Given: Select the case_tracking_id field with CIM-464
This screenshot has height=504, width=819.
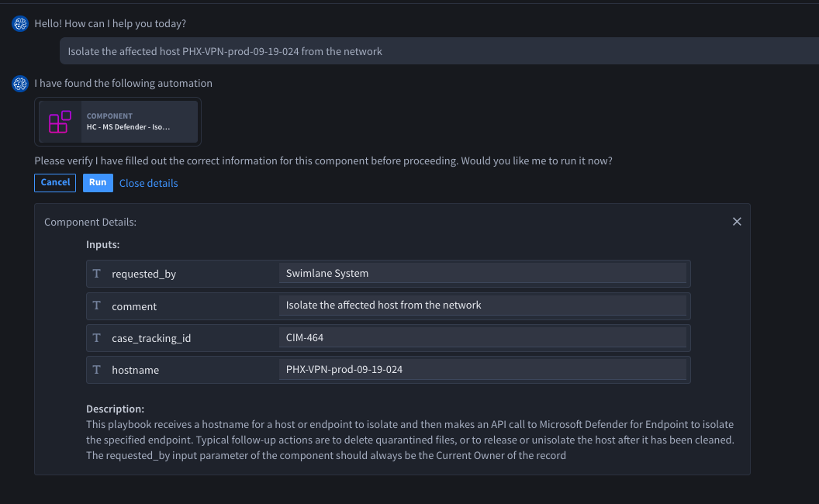Looking at the screenshot, I should point(482,337).
